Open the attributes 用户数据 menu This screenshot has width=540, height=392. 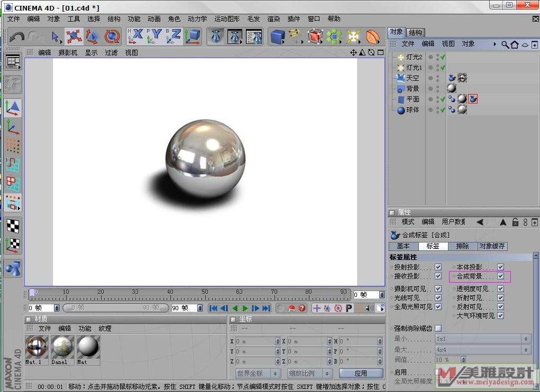[x=454, y=222]
